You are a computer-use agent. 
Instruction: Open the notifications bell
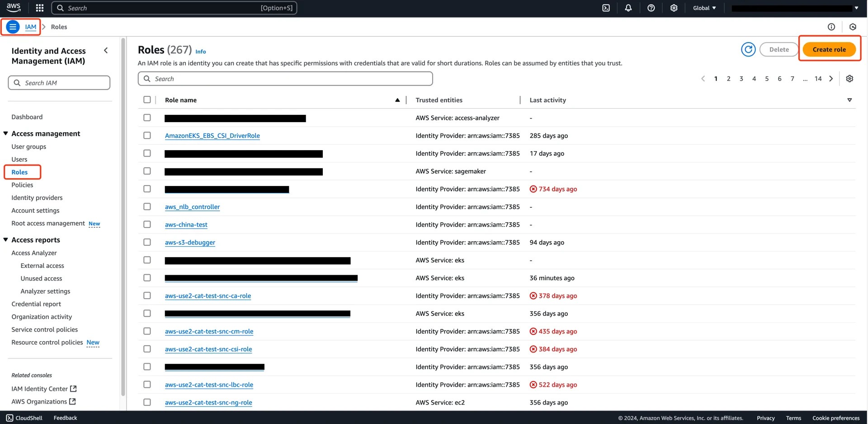[x=628, y=8]
